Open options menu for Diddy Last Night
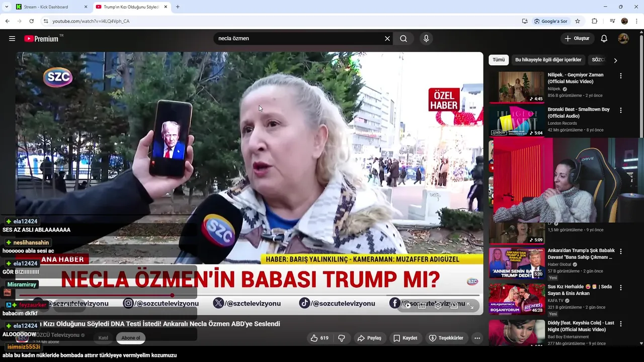 click(620, 323)
